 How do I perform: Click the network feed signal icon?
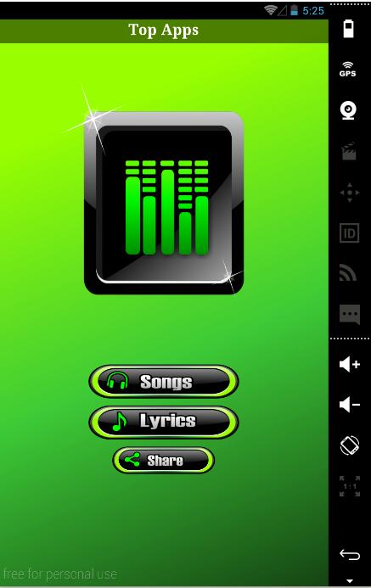click(348, 272)
